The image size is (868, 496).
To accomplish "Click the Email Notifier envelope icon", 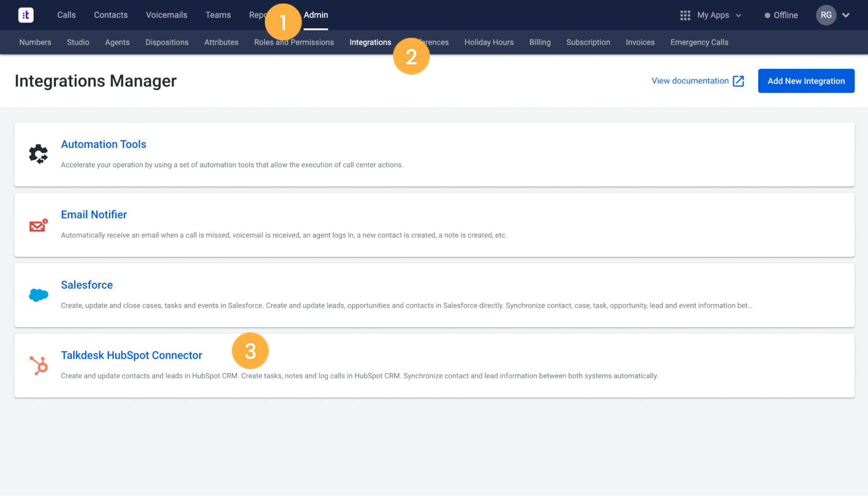I will point(38,225).
